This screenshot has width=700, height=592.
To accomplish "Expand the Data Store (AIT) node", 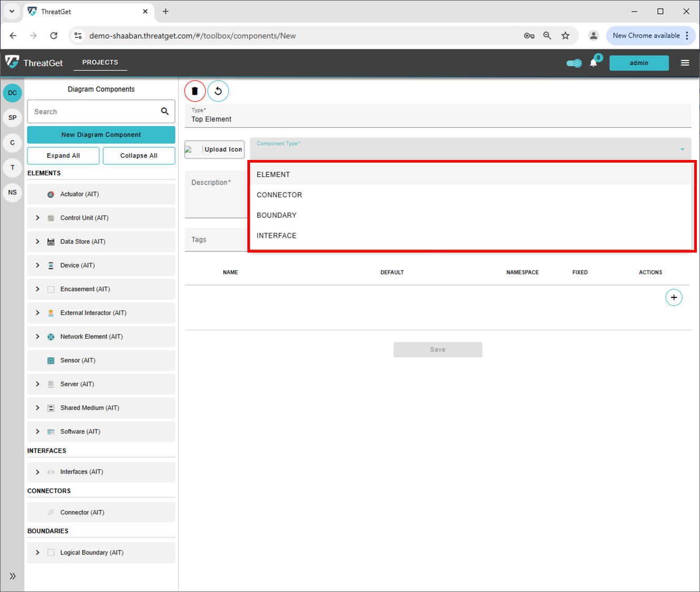I will pos(37,242).
